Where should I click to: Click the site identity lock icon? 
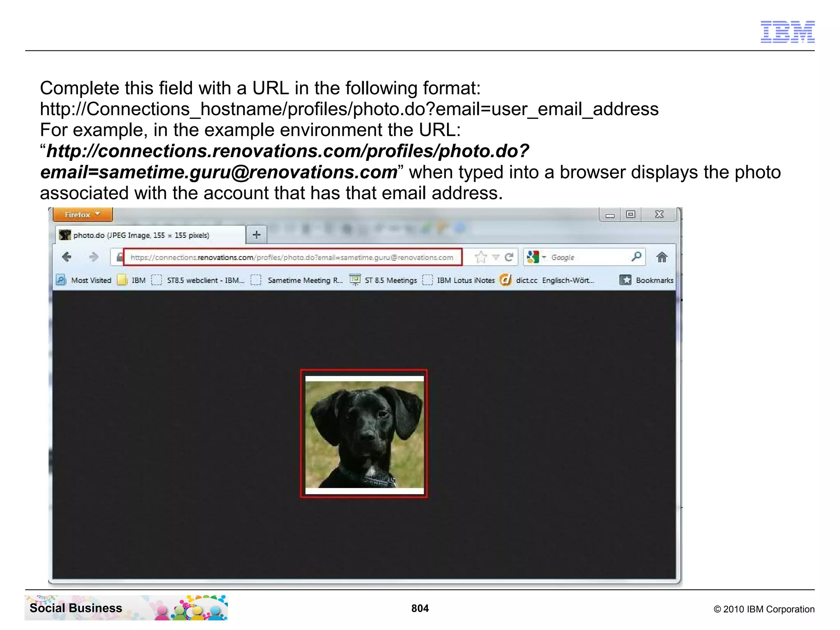pyautogui.click(x=119, y=257)
